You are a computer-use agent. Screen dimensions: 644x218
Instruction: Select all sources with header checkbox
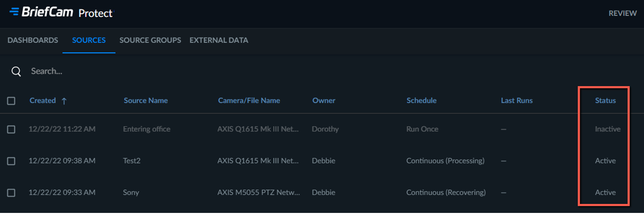(11, 101)
